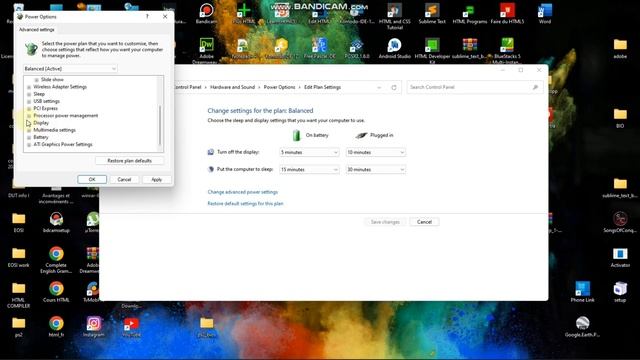Open the Activator desktop icon
The width and height of the screenshot is (640, 360).
[620, 257]
